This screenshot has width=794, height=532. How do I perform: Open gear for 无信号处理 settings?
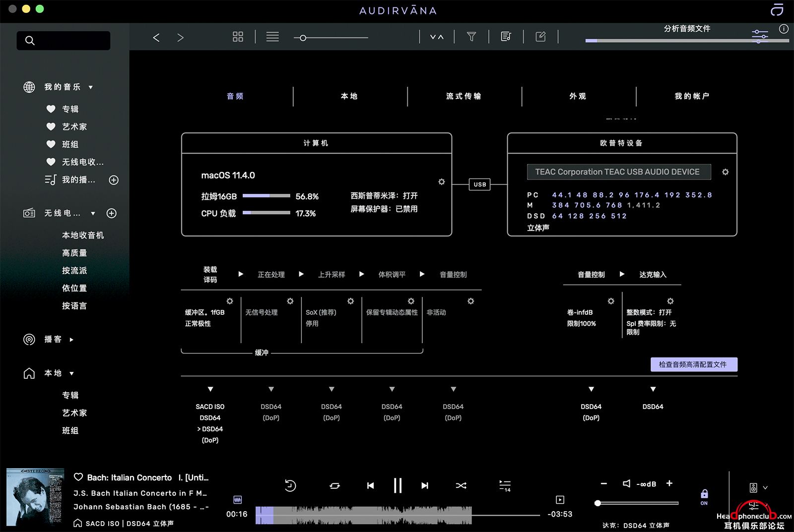(x=290, y=301)
